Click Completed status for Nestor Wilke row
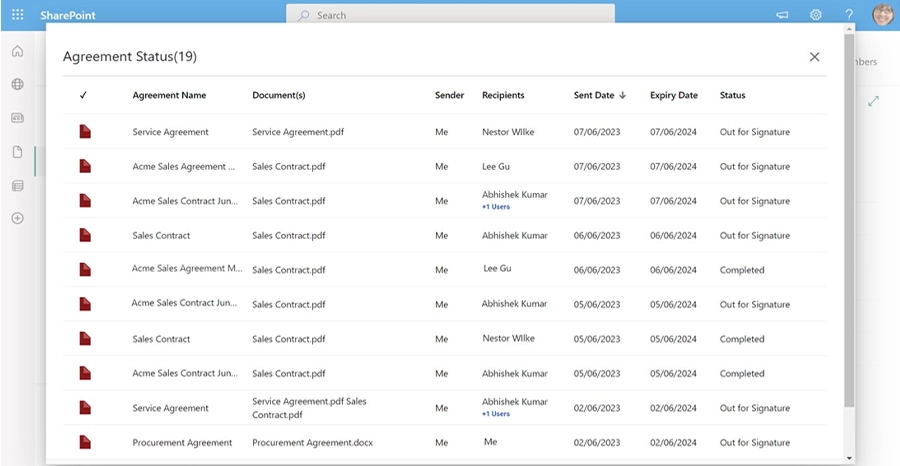This screenshot has height=466, width=900. (x=742, y=339)
